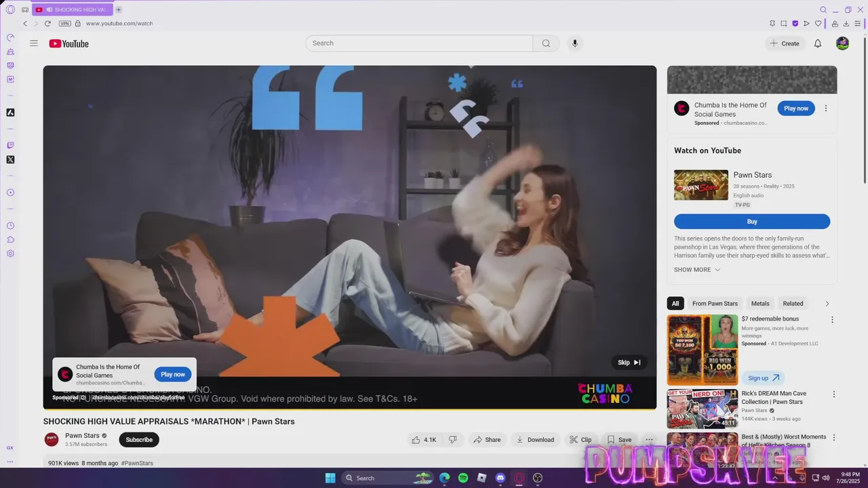The height and width of the screenshot is (488, 868).
Task: Select the All filter chip
Action: 675,304
